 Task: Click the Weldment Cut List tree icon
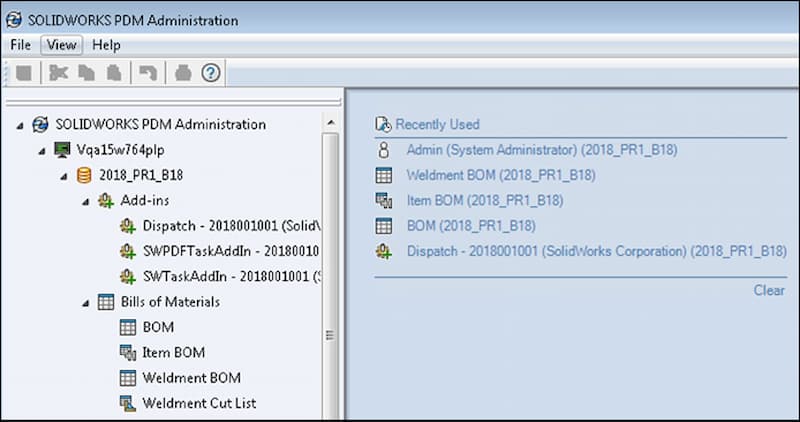128,403
